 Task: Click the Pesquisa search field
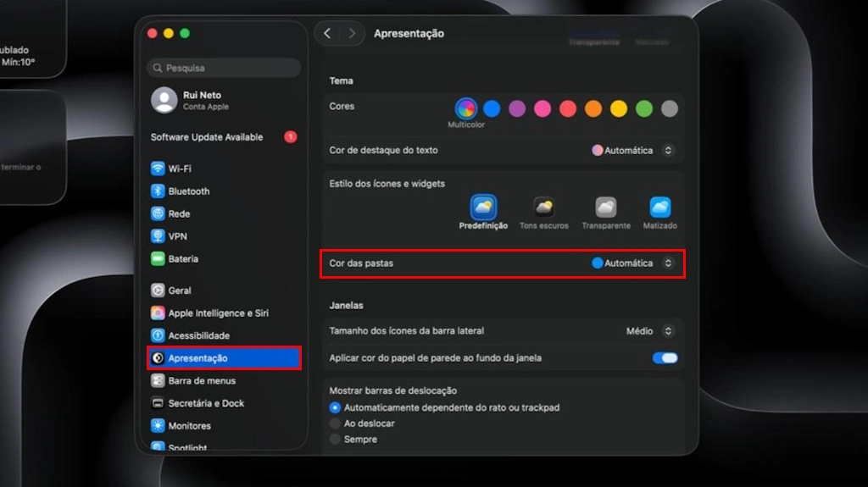[x=225, y=68]
